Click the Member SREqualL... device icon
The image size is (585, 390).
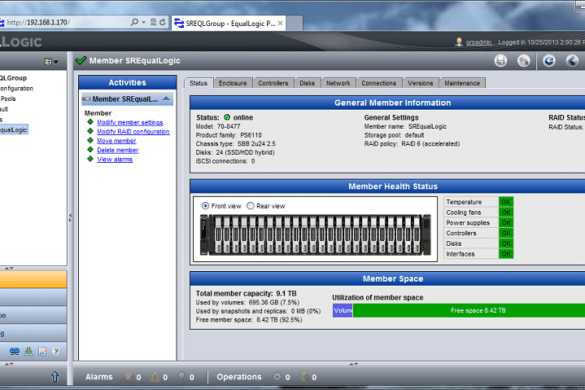pos(86,99)
